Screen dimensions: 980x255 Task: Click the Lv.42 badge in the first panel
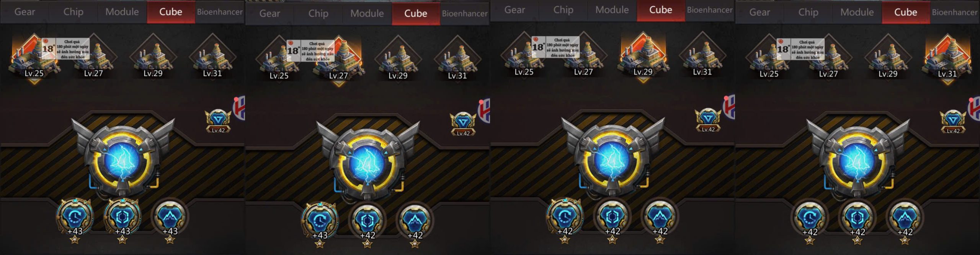[x=218, y=122]
